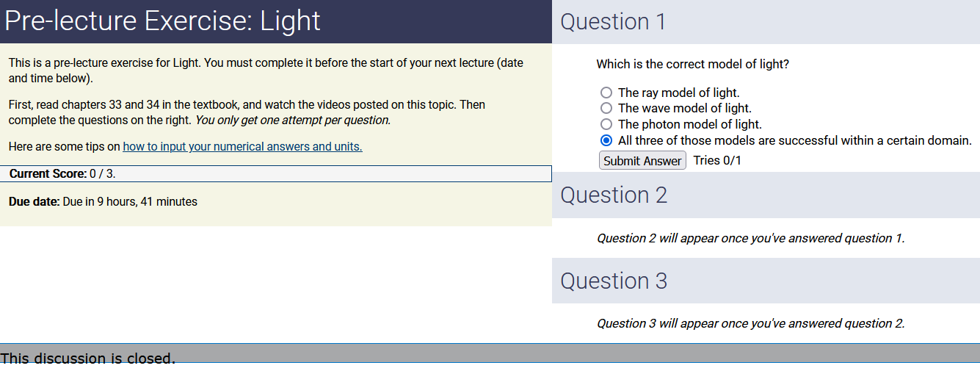The width and height of the screenshot is (980, 382).
Task: Choose "The wave model of light" radio
Action: click(x=606, y=109)
